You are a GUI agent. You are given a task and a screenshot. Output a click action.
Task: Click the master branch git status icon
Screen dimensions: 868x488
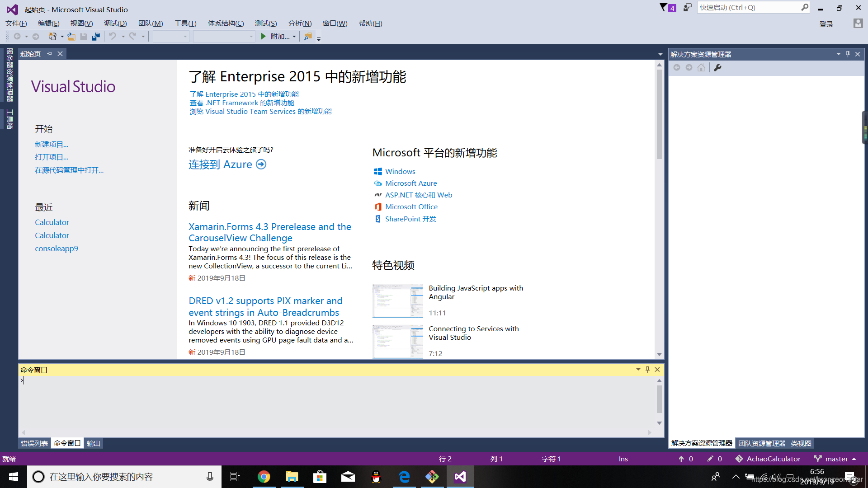point(818,458)
